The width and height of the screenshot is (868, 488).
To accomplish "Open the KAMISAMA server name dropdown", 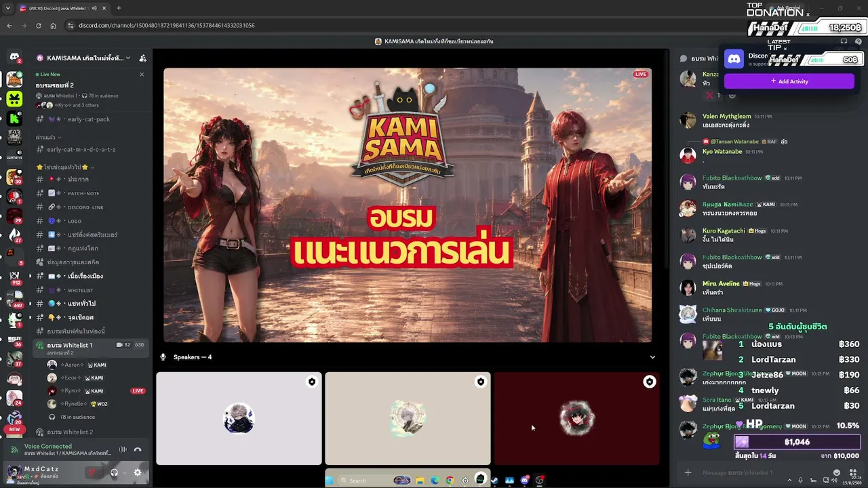I will (84, 58).
